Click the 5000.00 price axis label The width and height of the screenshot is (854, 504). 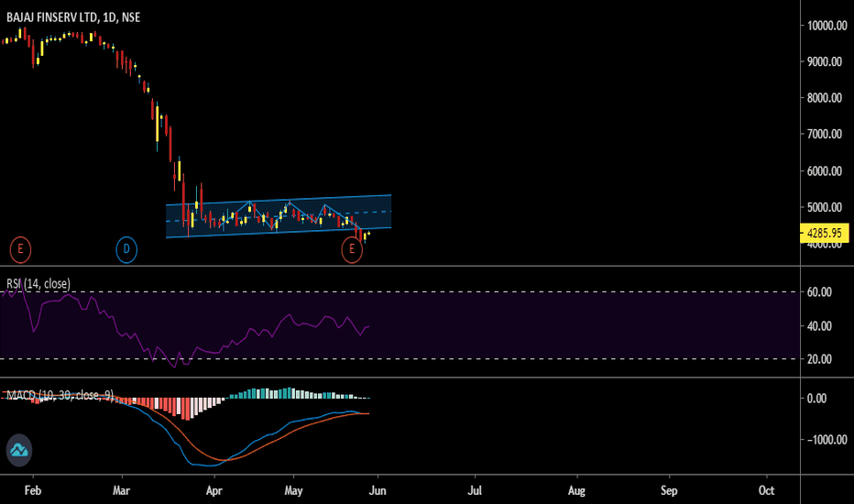point(825,207)
